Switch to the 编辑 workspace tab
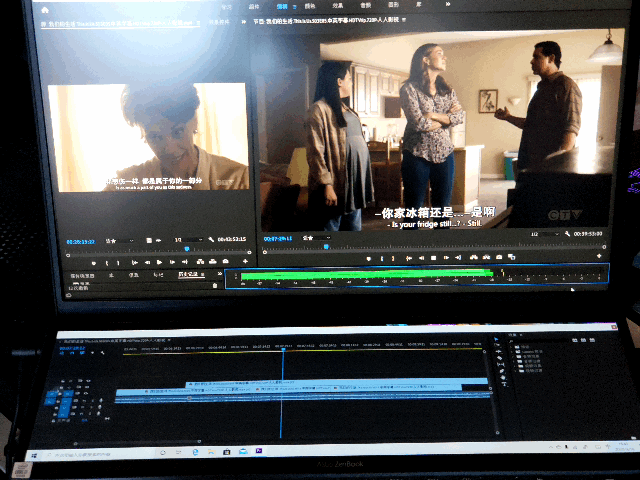Viewport: 640px width, 480px height. point(282,6)
